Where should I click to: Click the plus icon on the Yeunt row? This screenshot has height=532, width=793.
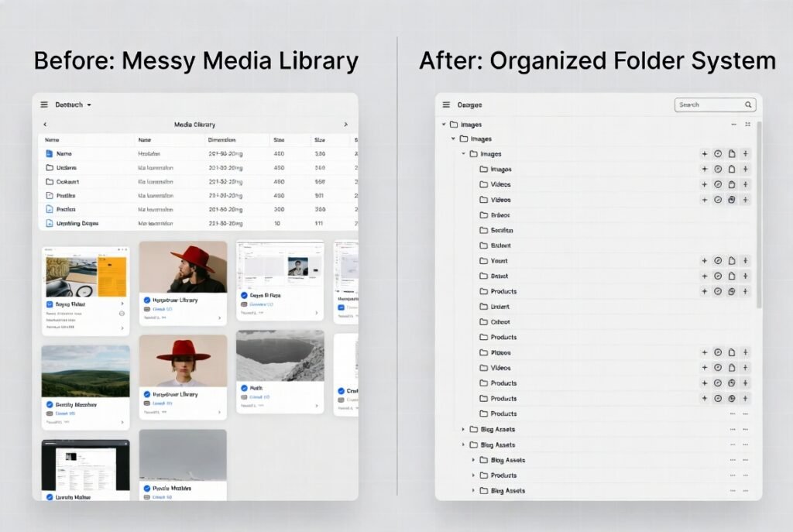click(x=705, y=261)
